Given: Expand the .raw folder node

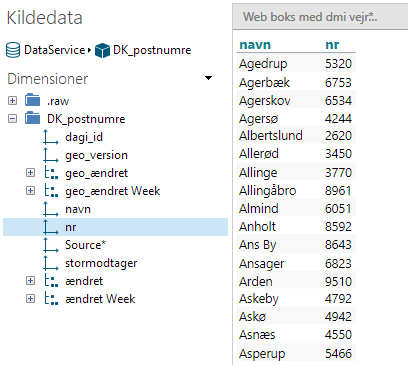Looking at the screenshot, I should tap(12, 100).
